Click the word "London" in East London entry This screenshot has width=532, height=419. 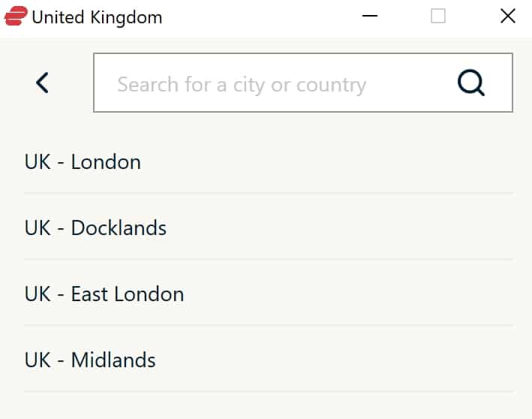coord(149,294)
